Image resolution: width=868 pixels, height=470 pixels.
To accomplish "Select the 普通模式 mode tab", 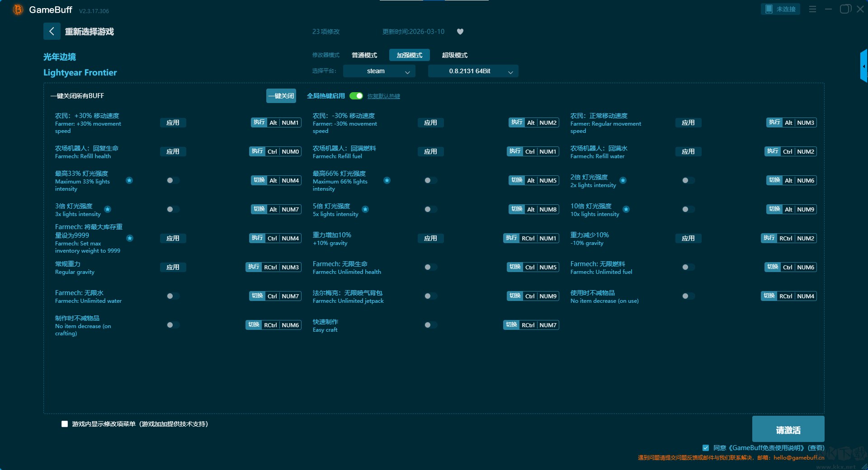I will [364, 55].
